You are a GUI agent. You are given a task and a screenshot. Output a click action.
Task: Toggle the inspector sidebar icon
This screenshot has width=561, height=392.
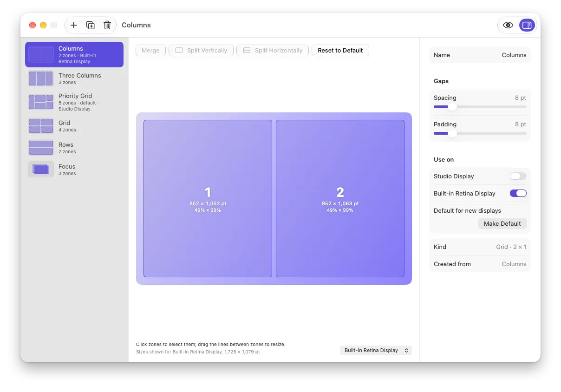tap(527, 25)
